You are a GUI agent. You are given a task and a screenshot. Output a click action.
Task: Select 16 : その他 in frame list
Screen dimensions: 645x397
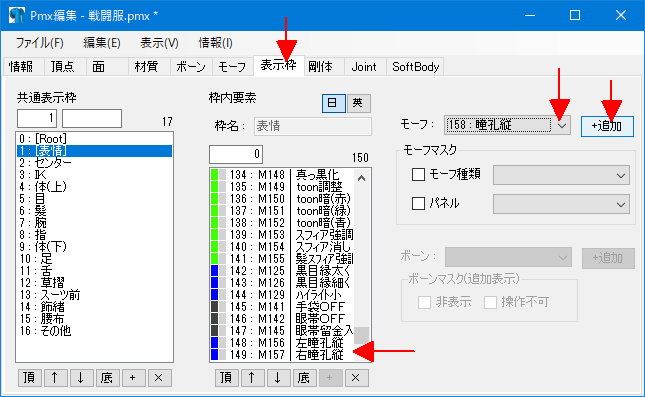pyautogui.click(x=94, y=331)
